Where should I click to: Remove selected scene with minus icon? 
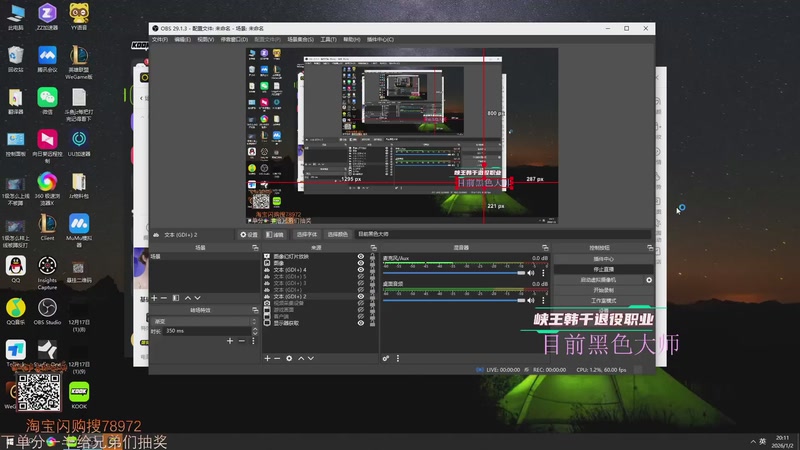point(164,298)
